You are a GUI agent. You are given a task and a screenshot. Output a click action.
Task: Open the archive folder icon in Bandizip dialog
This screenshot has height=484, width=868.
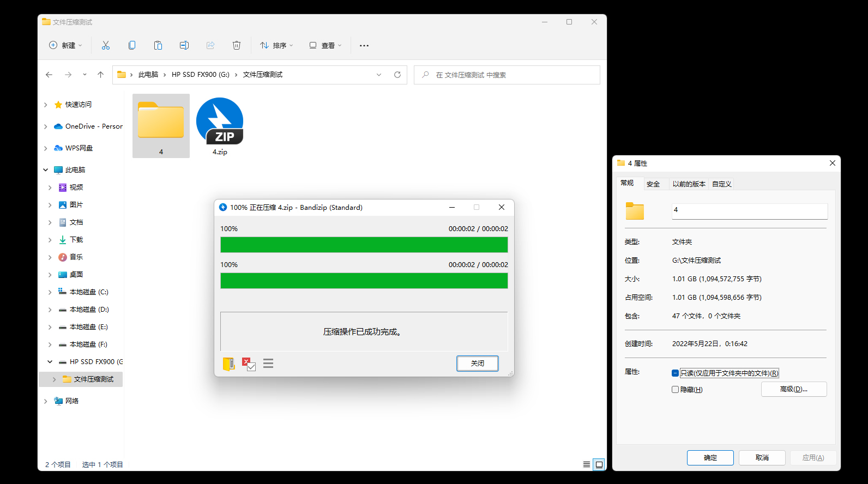click(x=229, y=364)
